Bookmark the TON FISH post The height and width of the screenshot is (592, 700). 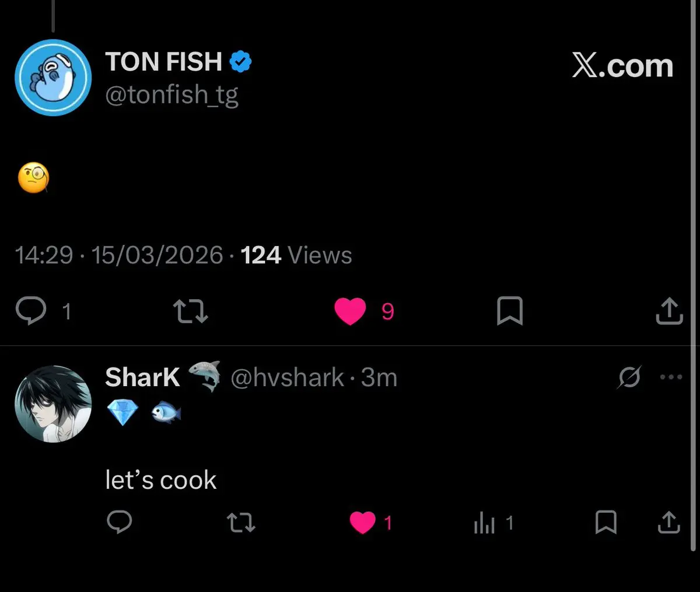click(x=509, y=311)
